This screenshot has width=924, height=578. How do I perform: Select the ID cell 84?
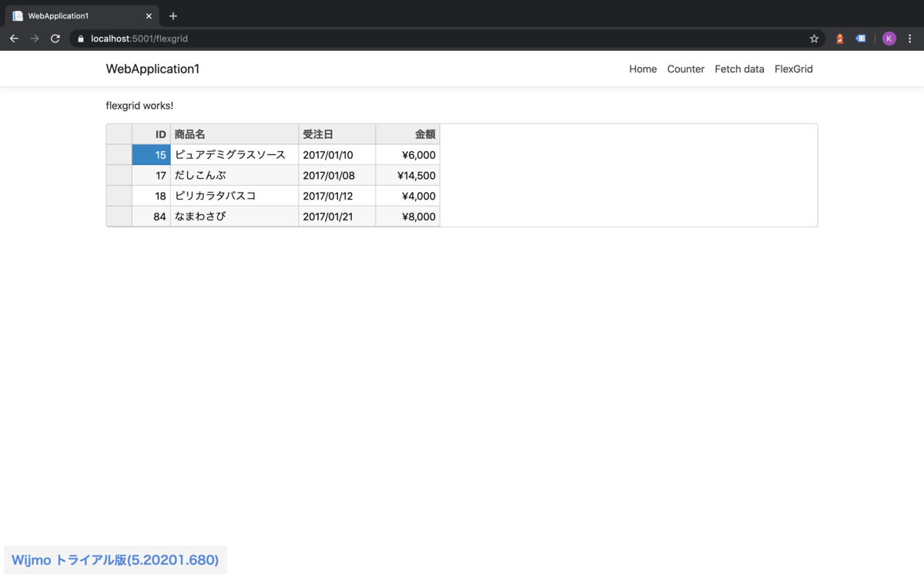pyautogui.click(x=151, y=217)
